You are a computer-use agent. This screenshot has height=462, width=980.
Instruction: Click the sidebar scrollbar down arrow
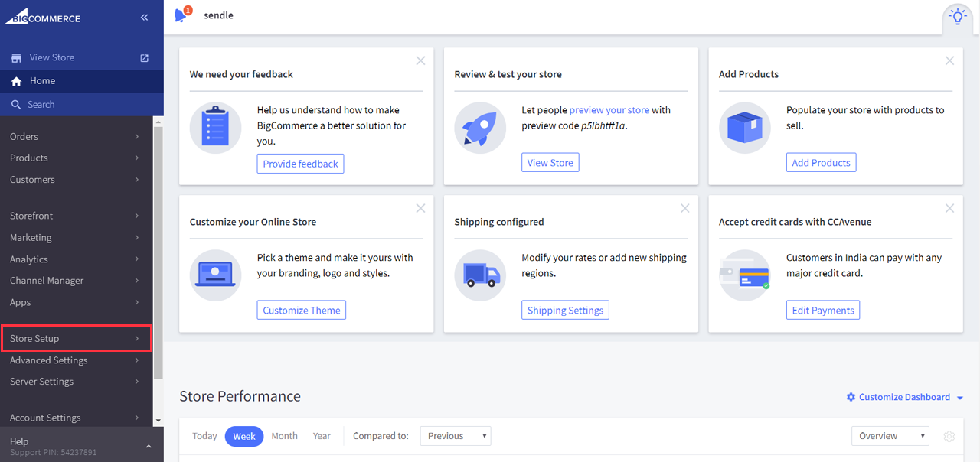[158, 421]
